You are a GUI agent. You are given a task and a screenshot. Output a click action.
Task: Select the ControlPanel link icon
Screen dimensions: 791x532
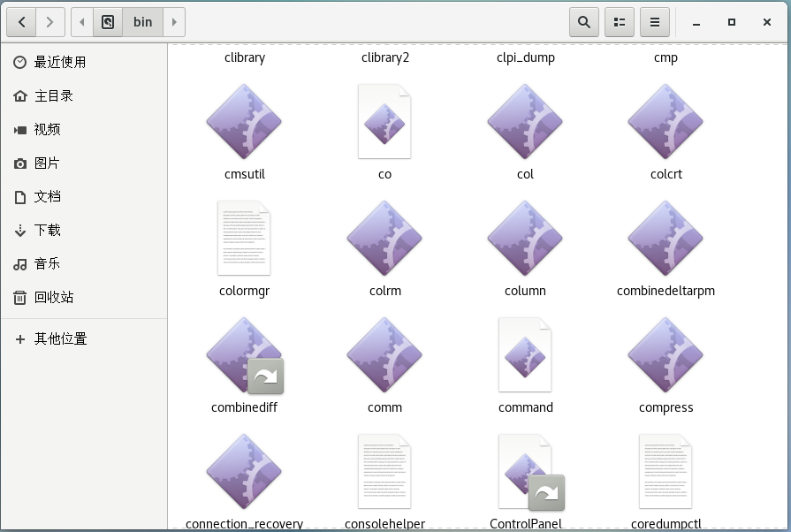tap(530, 472)
